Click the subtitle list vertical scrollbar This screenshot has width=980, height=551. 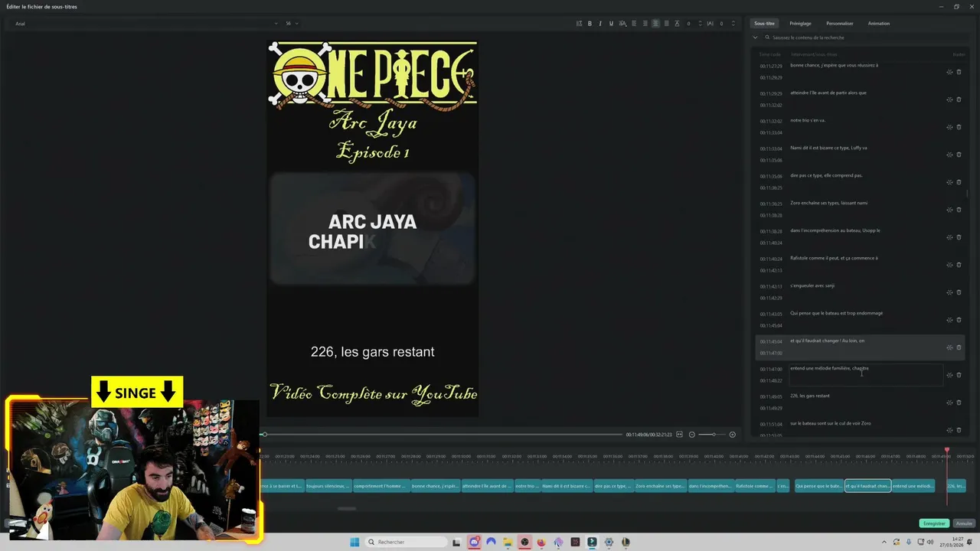click(968, 193)
